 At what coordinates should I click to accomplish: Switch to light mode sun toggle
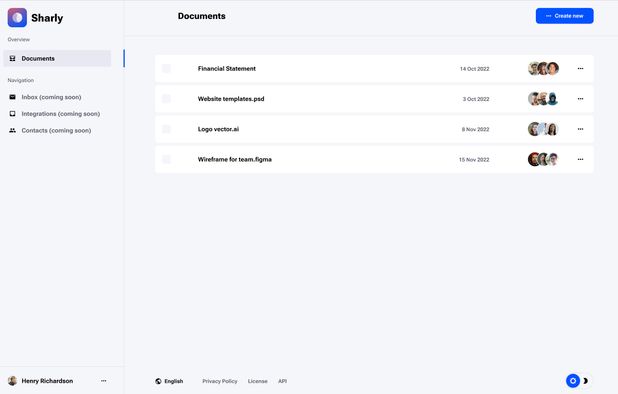[573, 381]
